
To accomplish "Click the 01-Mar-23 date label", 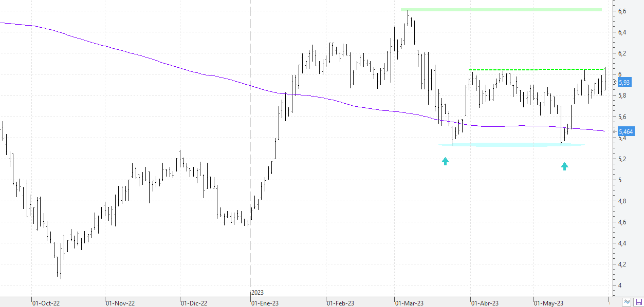I will pyautogui.click(x=410, y=303).
